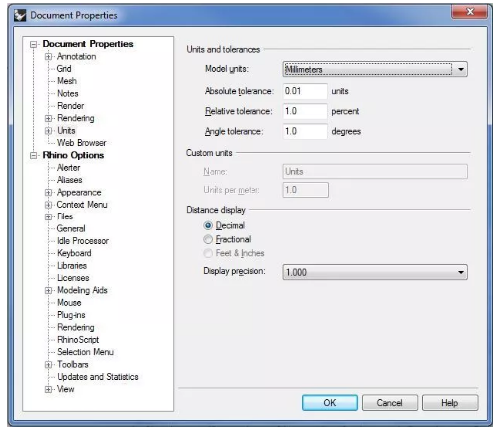
Task: Select Render in the tree
Action: pos(70,106)
